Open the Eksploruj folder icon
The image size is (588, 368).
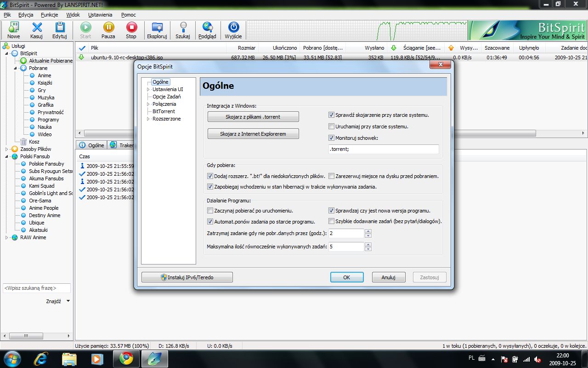[x=157, y=30]
